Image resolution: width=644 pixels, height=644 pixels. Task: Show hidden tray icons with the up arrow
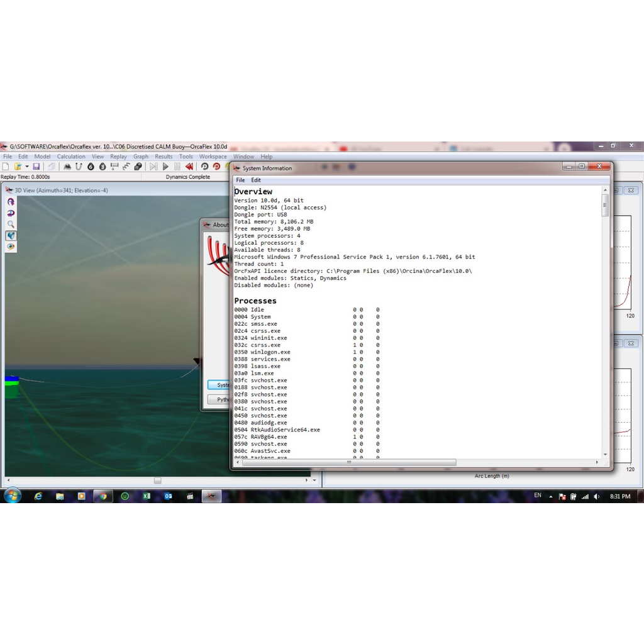click(x=551, y=497)
